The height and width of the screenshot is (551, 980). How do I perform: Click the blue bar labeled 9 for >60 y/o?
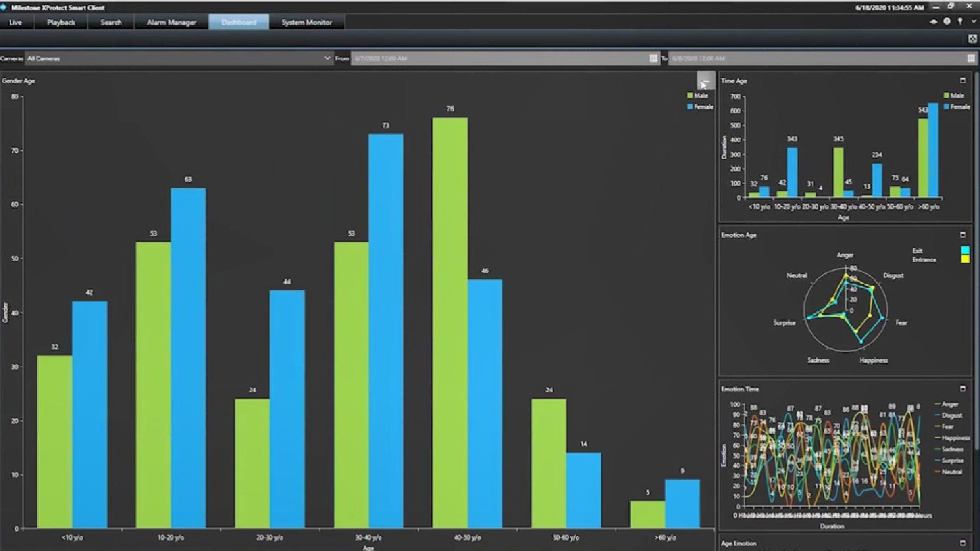coord(682,504)
